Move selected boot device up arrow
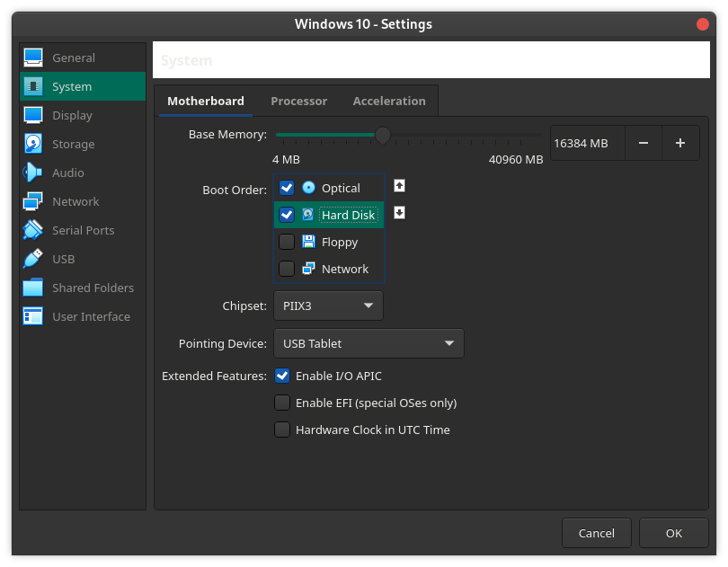The width and height of the screenshot is (728, 567). [x=400, y=186]
